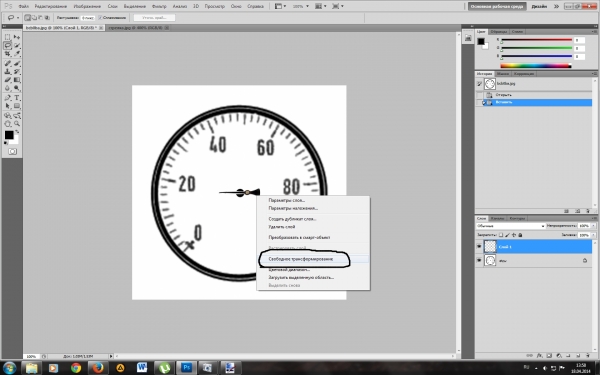Select the Дизайн workspace button
600x375 pixels.
[539, 6]
